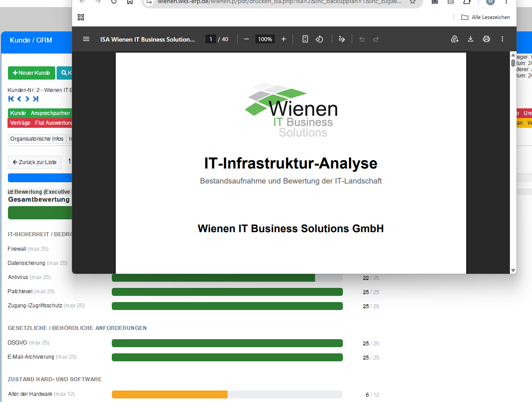This screenshot has width=532, height=402.
Task: Click the IT-Infrastruktur-Analyse PDF heading
Action: pos(291,163)
